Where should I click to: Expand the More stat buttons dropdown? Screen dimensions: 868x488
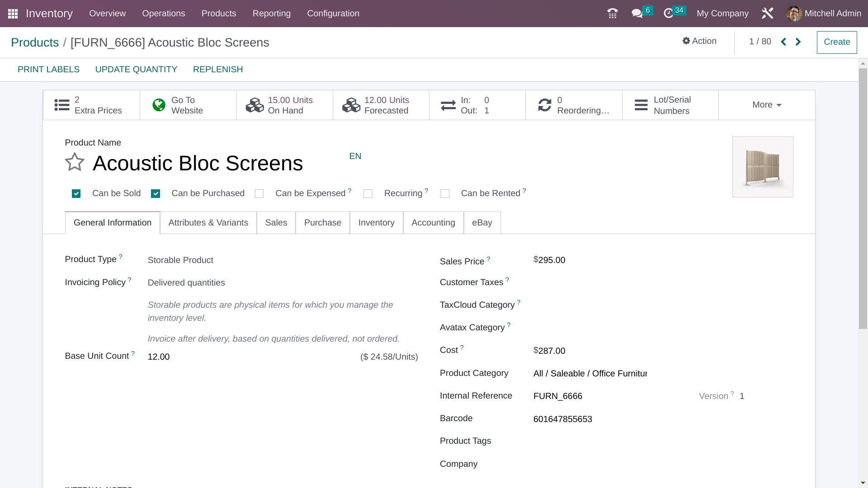pyautogui.click(x=767, y=105)
